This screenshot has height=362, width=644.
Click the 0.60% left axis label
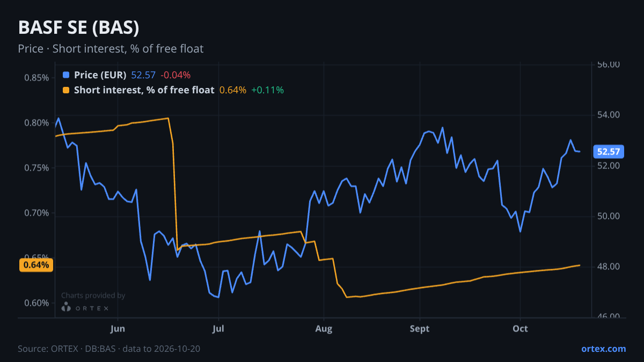(36, 303)
